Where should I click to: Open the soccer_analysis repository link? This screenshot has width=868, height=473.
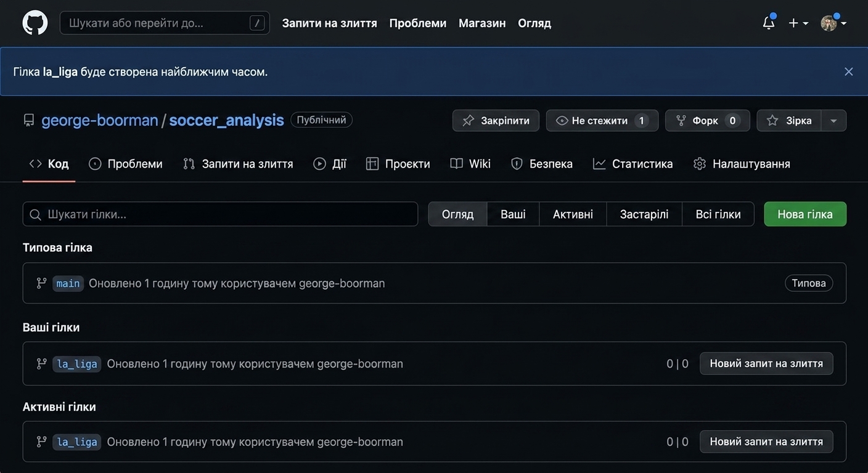[226, 120]
